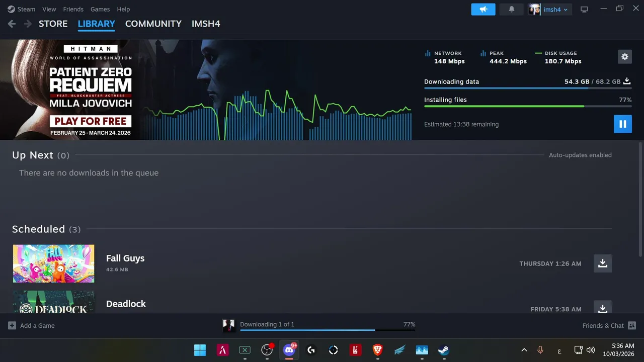Screen dimensions: 644x362
Task: Click the Add a Game plus icon
Action: point(12,325)
